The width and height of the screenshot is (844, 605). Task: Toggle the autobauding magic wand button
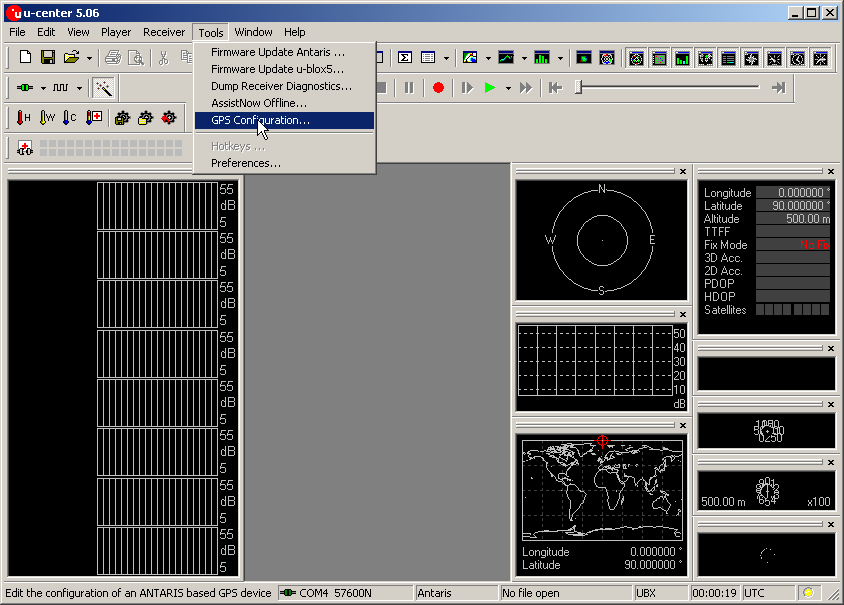103,87
